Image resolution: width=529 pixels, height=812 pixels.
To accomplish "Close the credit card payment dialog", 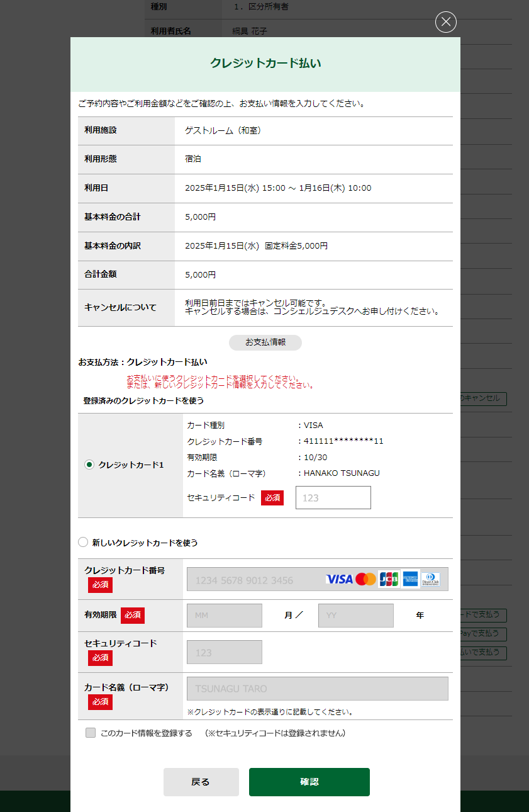I will (x=445, y=23).
